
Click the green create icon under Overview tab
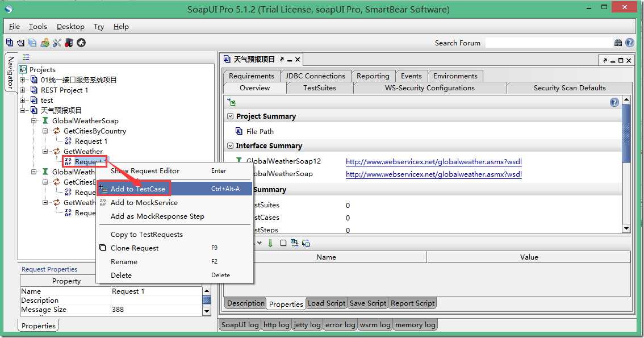232,102
